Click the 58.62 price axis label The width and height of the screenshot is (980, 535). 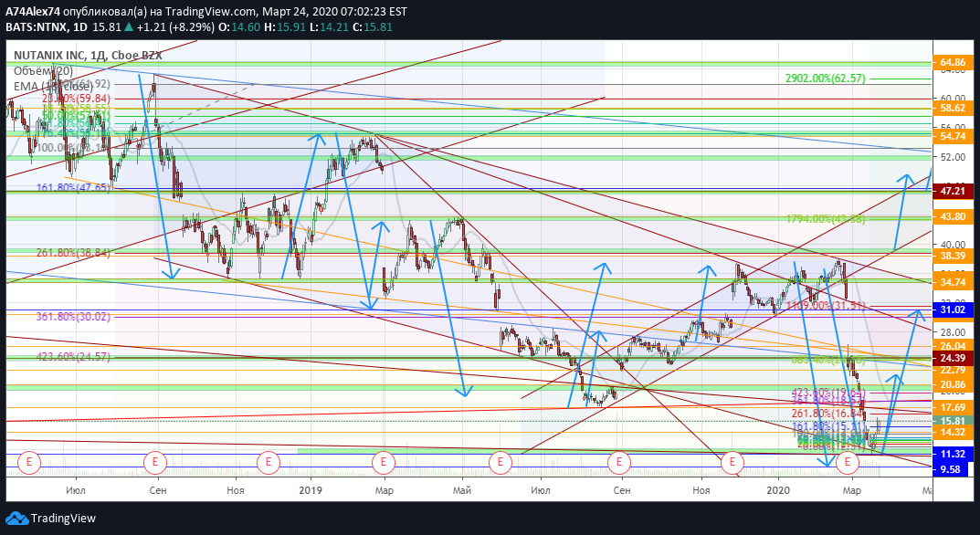tap(953, 108)
